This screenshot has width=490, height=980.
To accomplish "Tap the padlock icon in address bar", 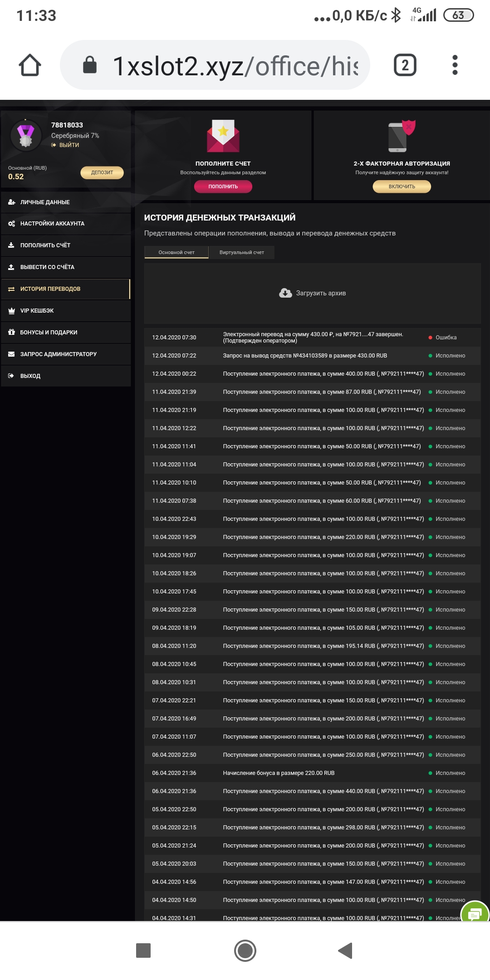I will click(90, 65).
